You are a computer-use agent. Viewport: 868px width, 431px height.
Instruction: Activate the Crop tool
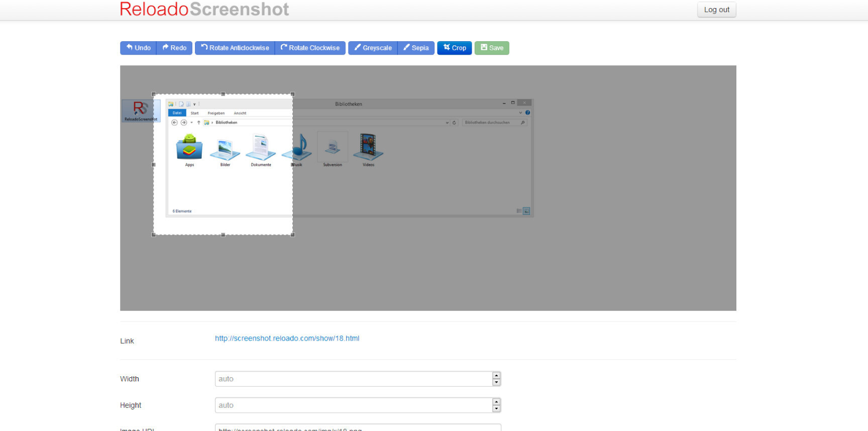pyautogui.click(x=455, y=48)
